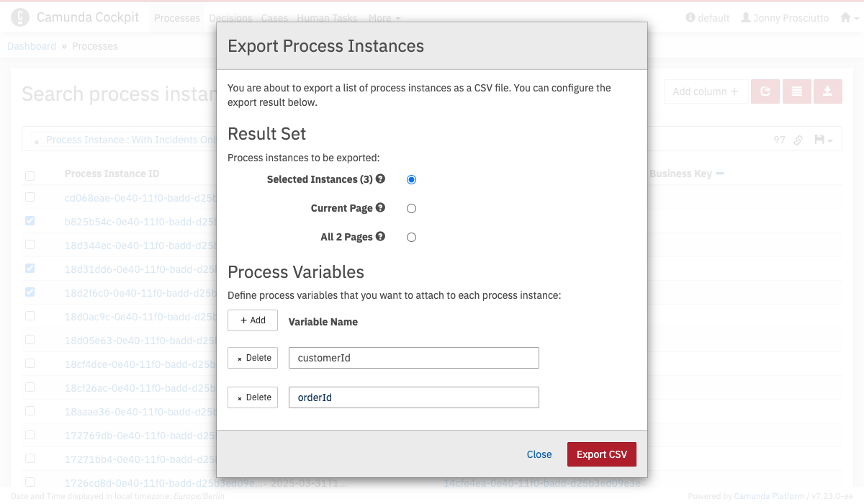Image resolution: width=864 pixels, height=504 pixels.
Task: Open the Processes navigation tab
Action: pyautogui.click(x=177, y=18)
